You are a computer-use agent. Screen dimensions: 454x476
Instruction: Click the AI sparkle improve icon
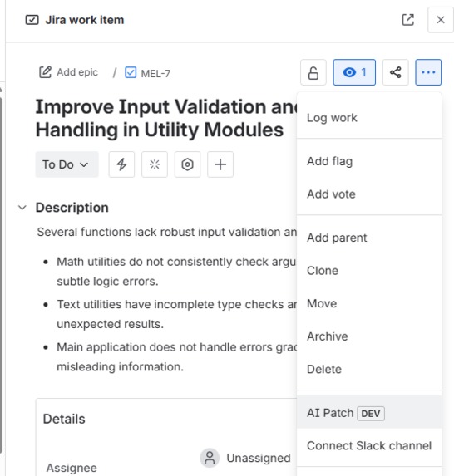(x=155, y=164)
